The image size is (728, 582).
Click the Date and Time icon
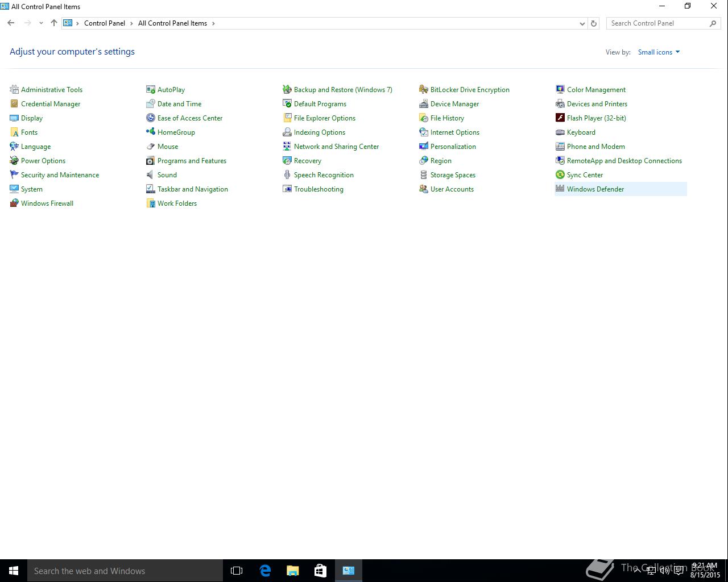(x=151, y=103)
